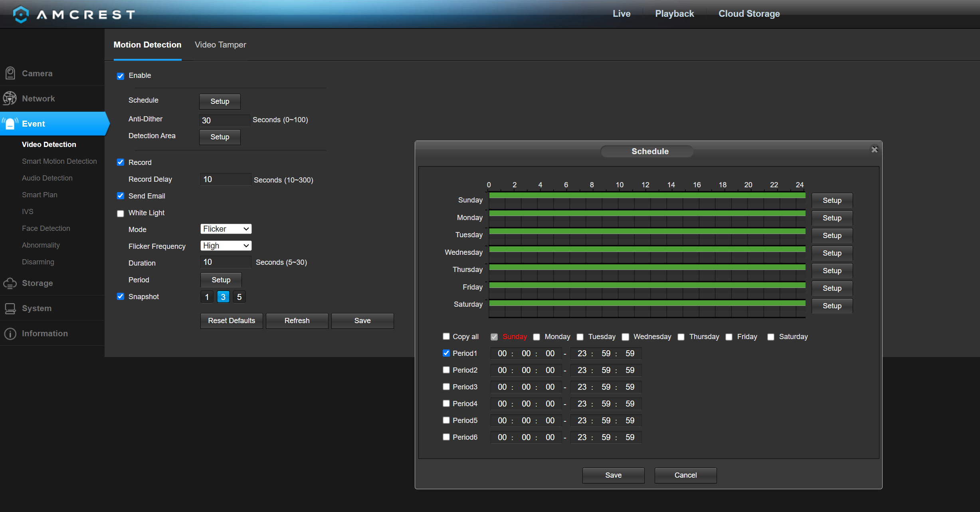This screenshot has width=980, height=512.
Task: Click the Refresh button
Action: point(297,321)
